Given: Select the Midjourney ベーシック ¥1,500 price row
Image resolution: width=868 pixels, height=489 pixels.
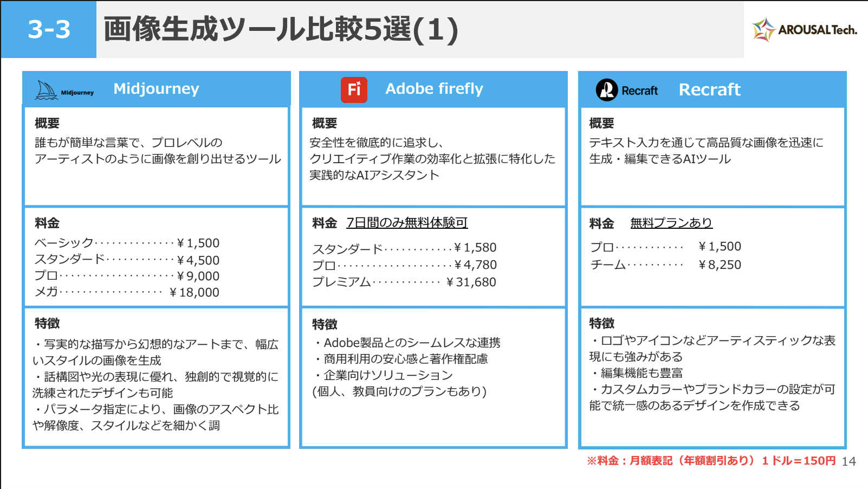Looking at the screenshot, I should 127,243.
